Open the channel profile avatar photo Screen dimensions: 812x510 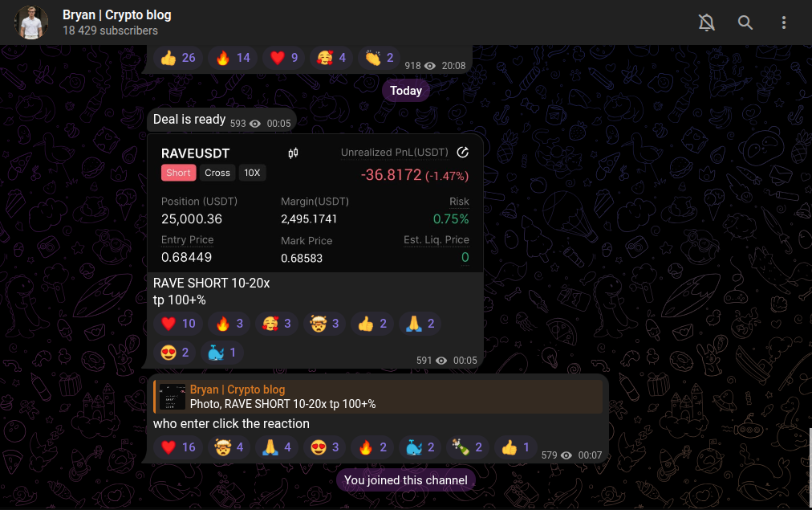pos(31,22)
